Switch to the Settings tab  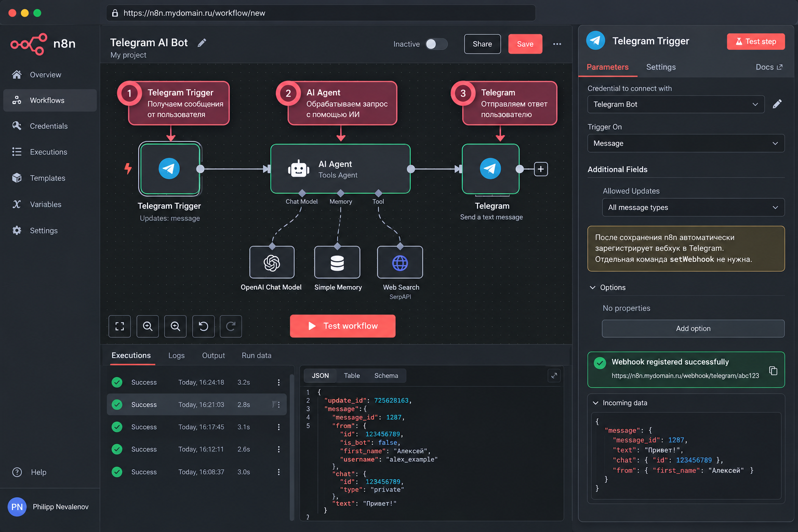coord(661,67)
